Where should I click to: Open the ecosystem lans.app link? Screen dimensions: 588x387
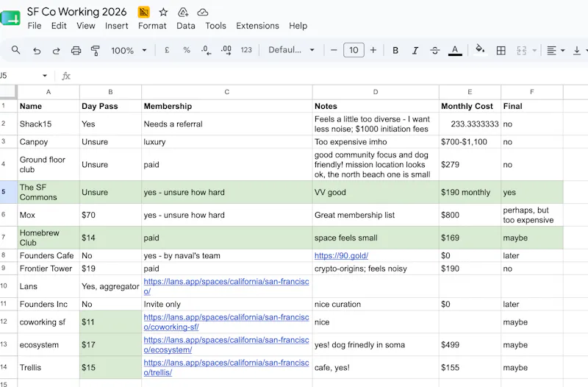[x=226, y=344]
